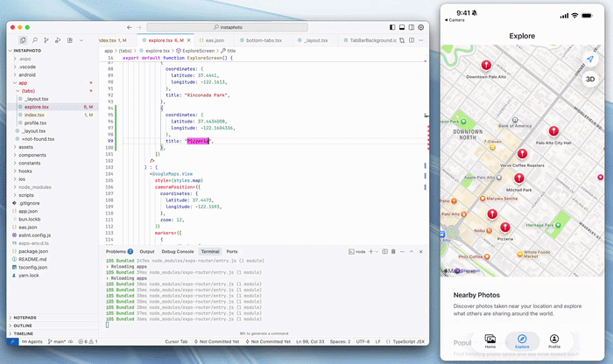Image resolution: width=613 pixels, height=364 pixels.
Task: Click the map location arrow button
Action: 590,60
